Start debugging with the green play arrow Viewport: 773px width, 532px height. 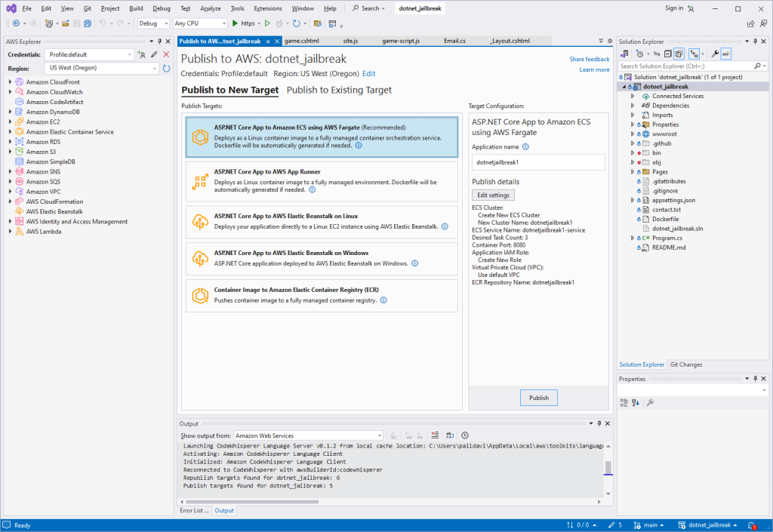(x=234, y=23)
